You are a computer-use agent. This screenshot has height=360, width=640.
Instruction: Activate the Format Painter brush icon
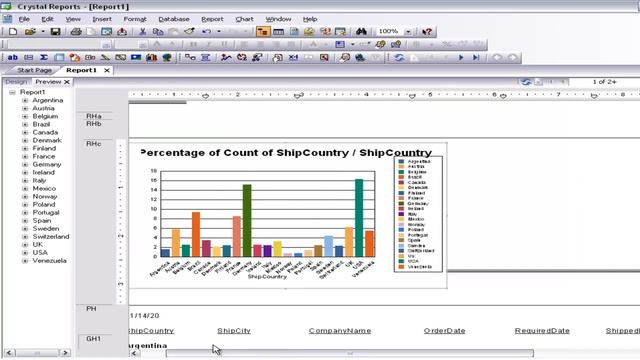(189, 31)
